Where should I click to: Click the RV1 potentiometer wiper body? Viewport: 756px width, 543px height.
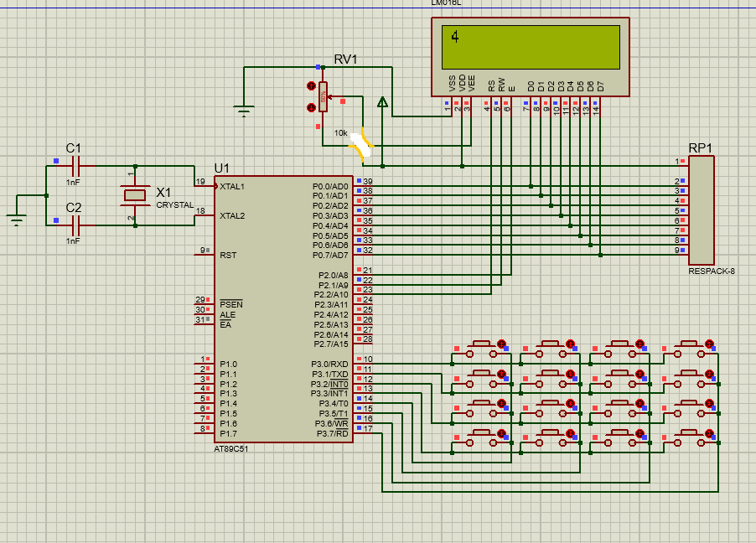(x=323, y=97)
